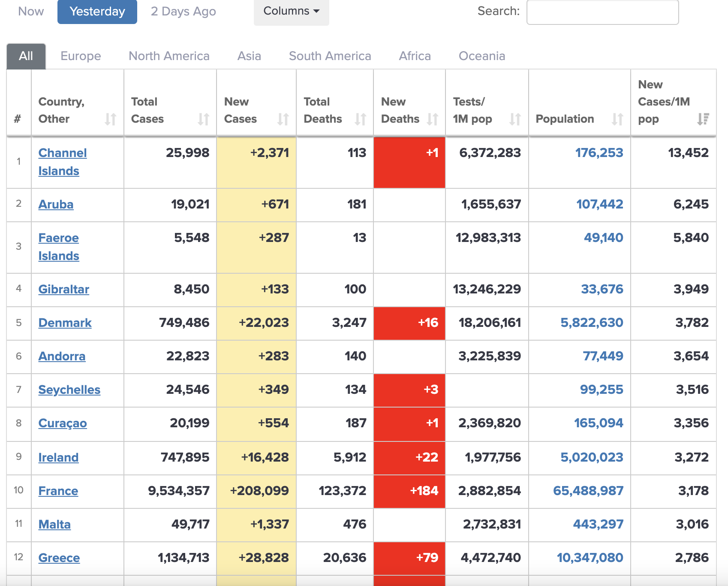Viewport: 728px width, 586px height.
Task: Open the Denmark country link
Action: pos(65,323)
